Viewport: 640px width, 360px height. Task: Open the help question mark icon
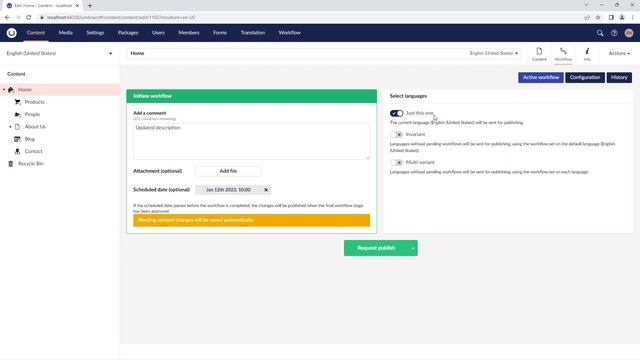614,33
